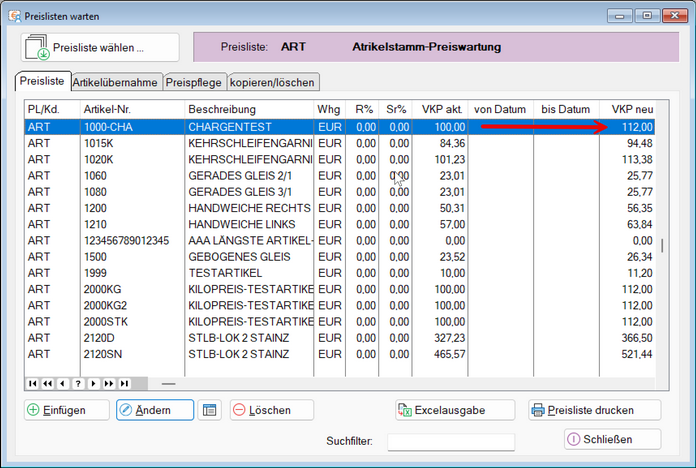
Task: Go to previous record arrow
Action: (x=63, y=383)
